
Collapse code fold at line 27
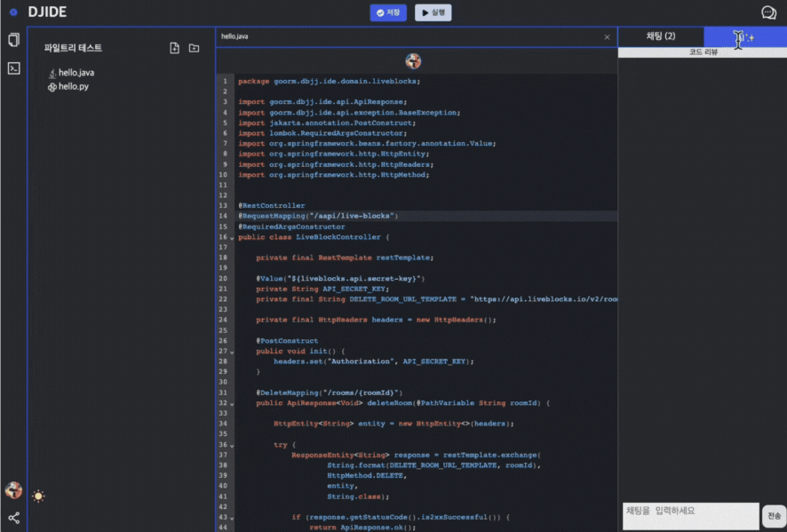pyautogui.click(x=232, y=352)
